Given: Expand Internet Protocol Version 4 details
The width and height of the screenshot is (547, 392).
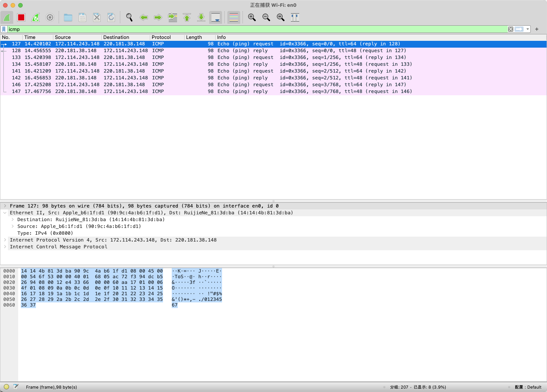Looking at the screenshot, I should (5, 240).
